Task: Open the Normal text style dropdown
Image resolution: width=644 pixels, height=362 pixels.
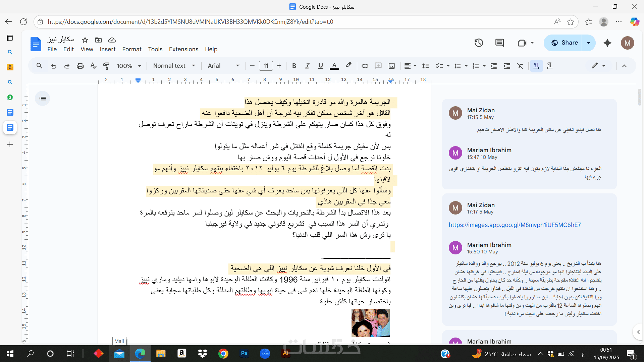Action: pyautogui.click(x=174, y=66)
